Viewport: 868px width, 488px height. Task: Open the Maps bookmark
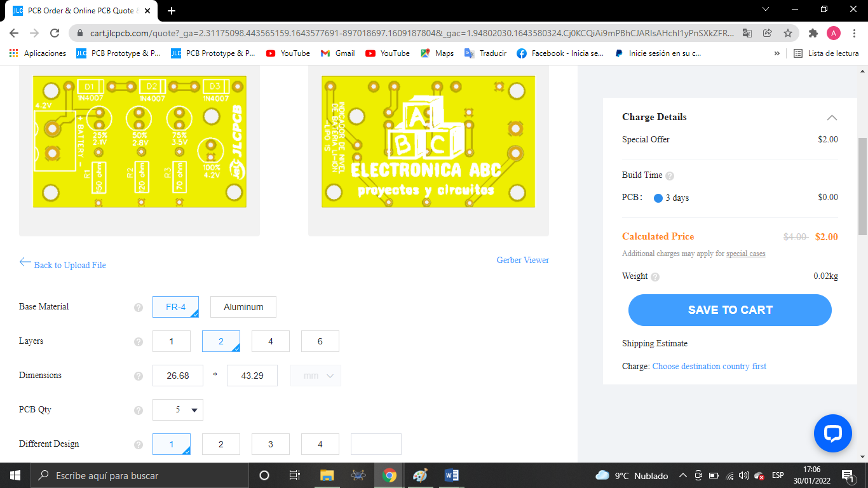click(x=437, y=53)
